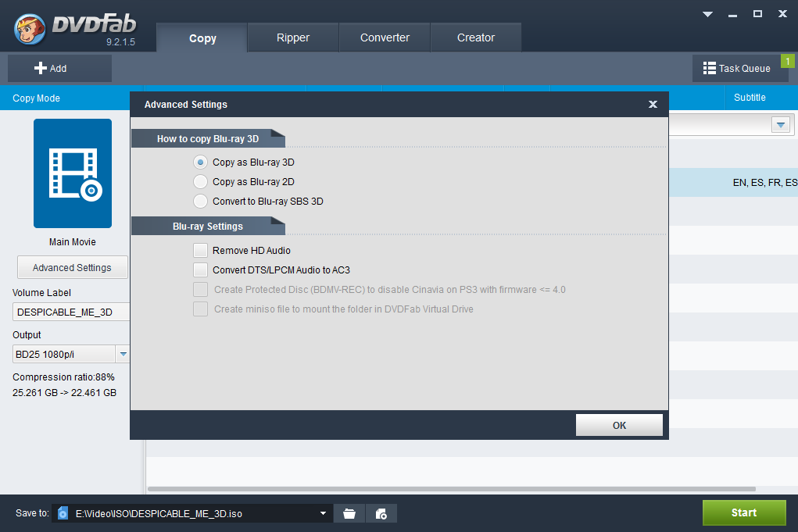Screen dimensions: 798x532
Task: Toggle Create Protected Disc (BDMV-REC) checkbox
Action: click(201, 289)
